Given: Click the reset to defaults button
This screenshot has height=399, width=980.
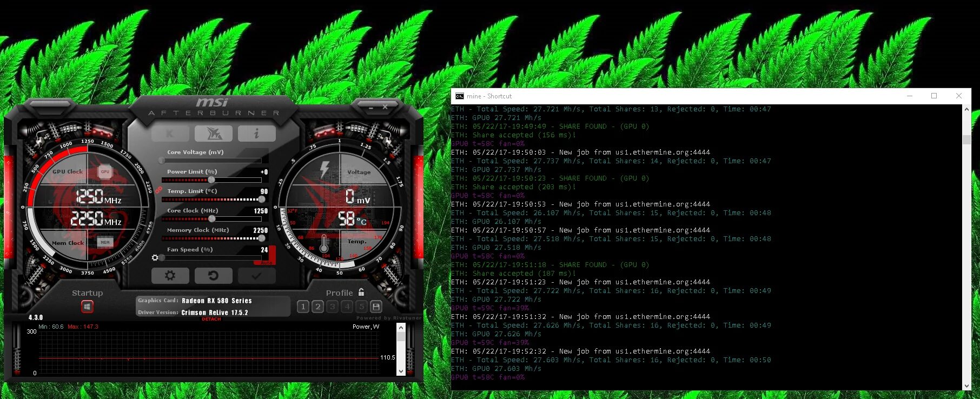Looking at the screenshot, I should 214,276.
